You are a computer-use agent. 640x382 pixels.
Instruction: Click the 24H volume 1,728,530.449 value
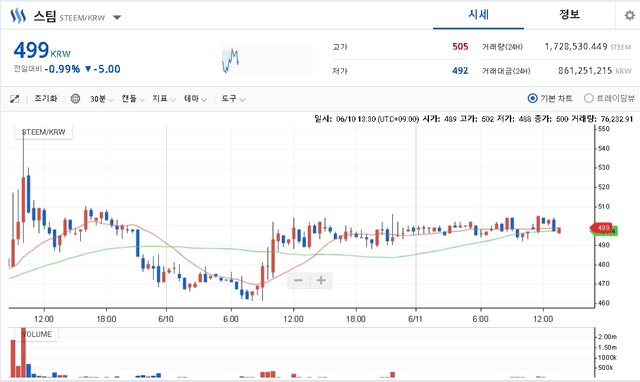tap(576, 47)
